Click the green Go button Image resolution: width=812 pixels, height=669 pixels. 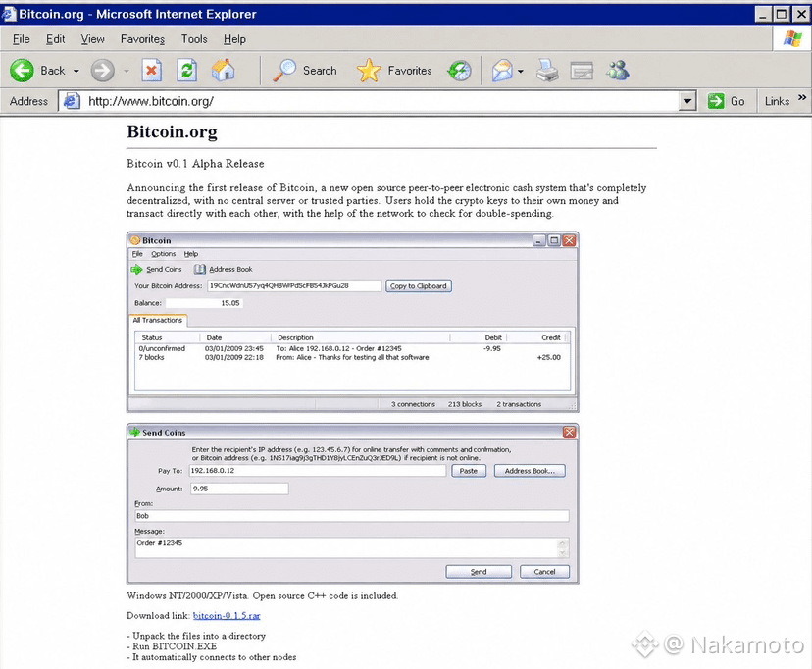click(x=726, y=101)
